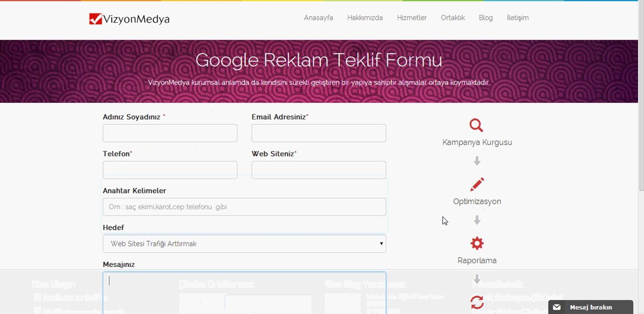Image resolution: width=644 pixels, height=314 pixels.
Task: Click the red refresh arrows icon
Action: [x=477, y=302]
